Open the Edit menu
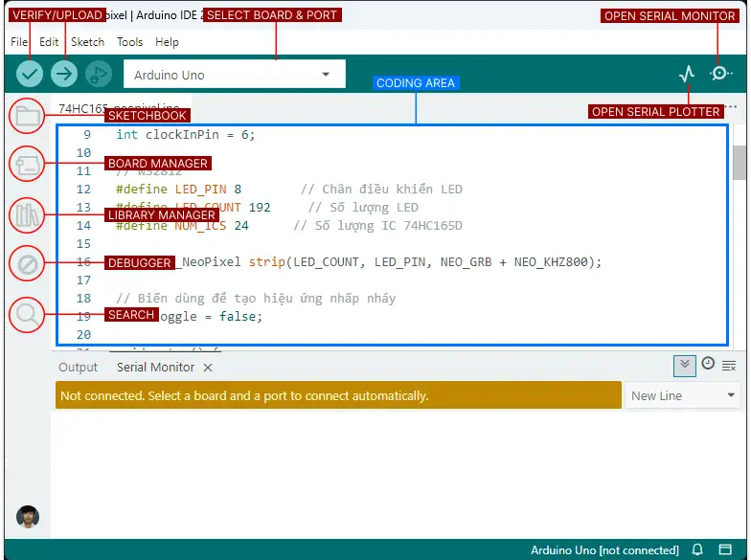This screenshot has width=751, height=560. (49, 42)
